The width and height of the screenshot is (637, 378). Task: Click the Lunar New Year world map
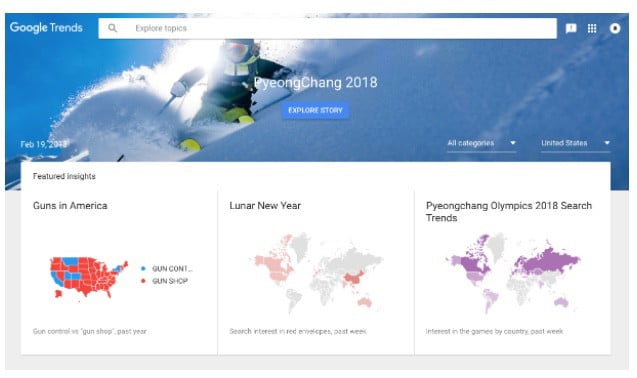[316, 273]
